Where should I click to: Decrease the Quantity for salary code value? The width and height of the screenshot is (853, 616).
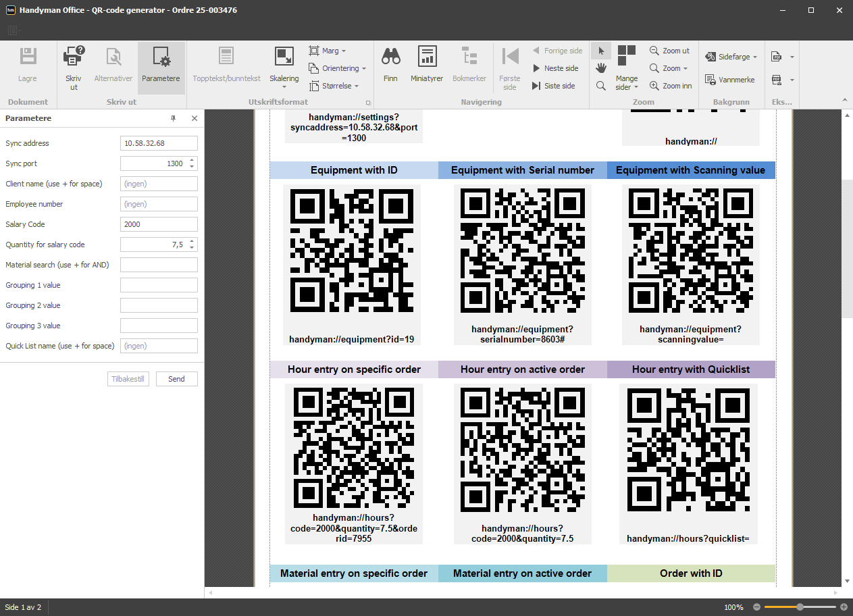(x=192, y=248)
